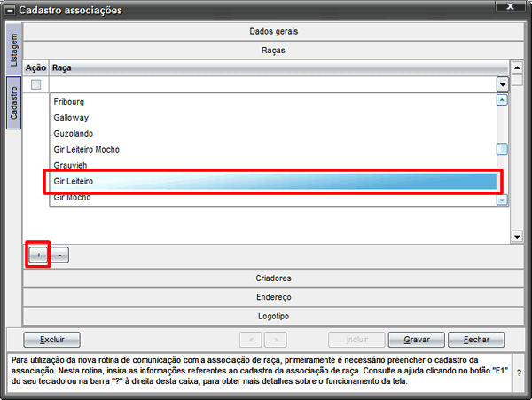This screenshot has height=400, width=532.
Task: Click the dropdown list scrollbar thumb
Action: point(502,149)
